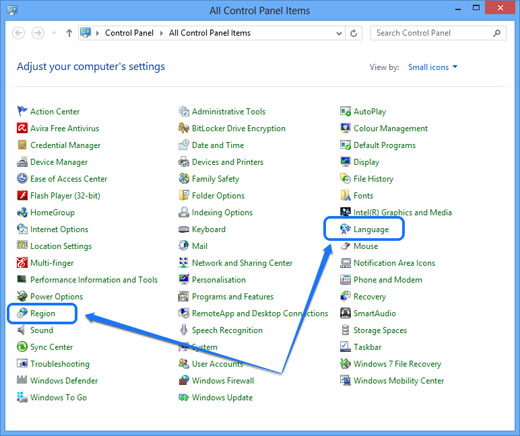Open the Windows Firewall icon

point(184,380)
